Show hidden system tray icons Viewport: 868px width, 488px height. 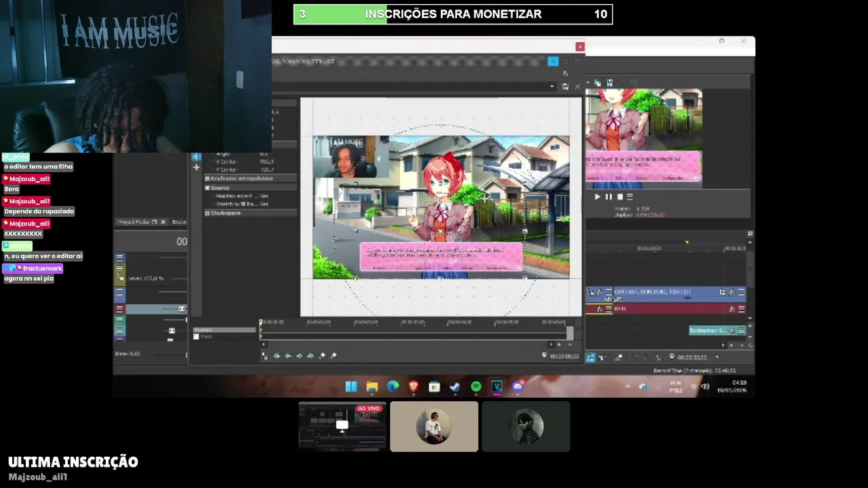click(x=627, y=387)
